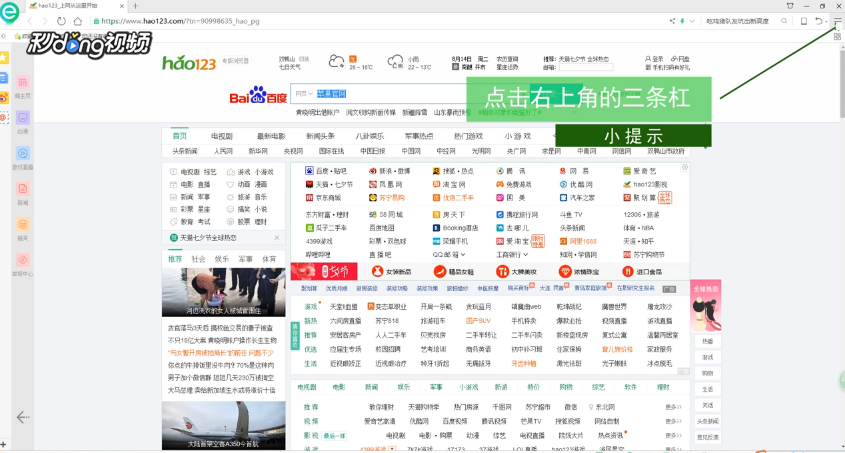Screen dimensions: 845x453
Task: Click the mobile phone icon in toolbar
Action: click(804, 21)
